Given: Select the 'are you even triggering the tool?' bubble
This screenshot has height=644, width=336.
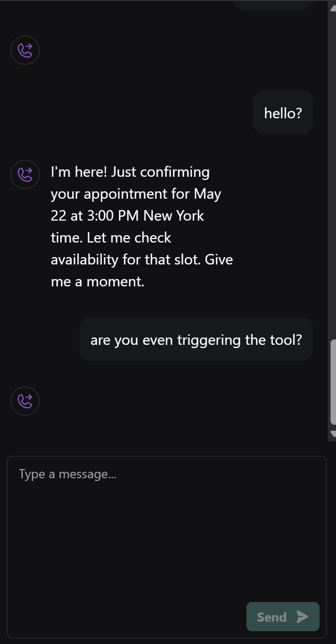Looking at the screenshot, I should point(196,339).
